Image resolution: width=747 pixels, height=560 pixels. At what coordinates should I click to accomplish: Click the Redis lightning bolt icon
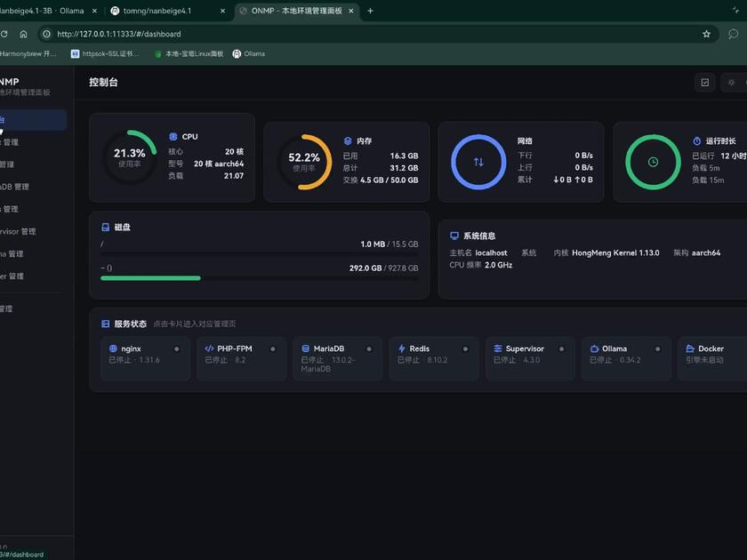click(402, 348)
